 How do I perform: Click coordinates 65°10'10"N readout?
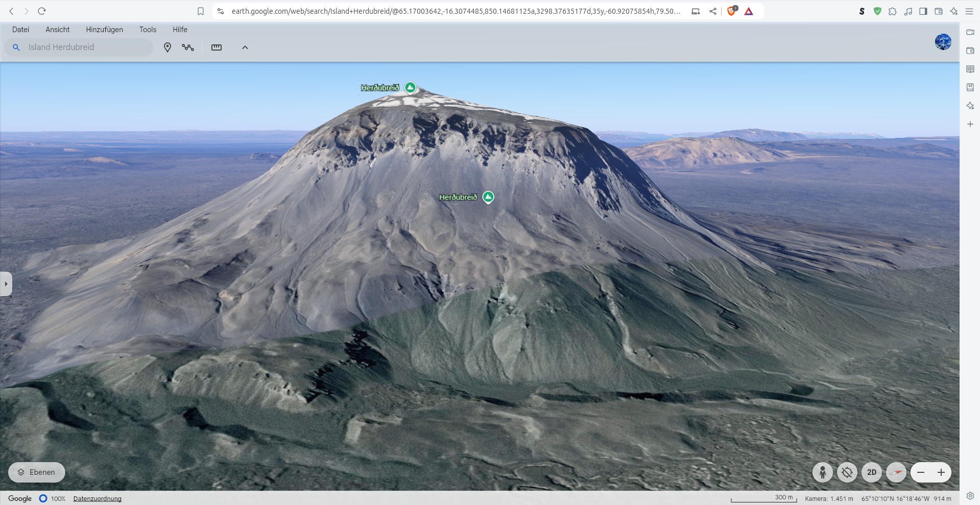coord(895,499)
